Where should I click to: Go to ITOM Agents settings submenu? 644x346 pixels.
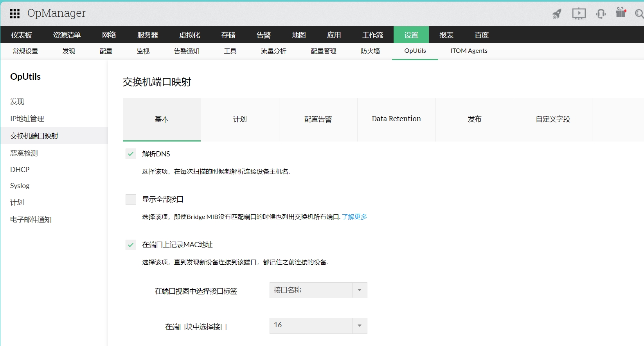(x=469, y=51)
